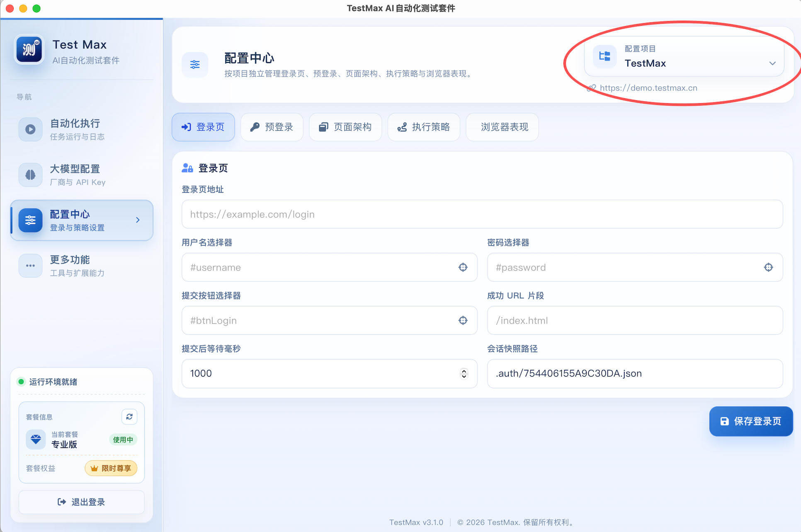Open 自动化执行 in the sidebar
This screenshot has width=801, height=532.
point(82,129)
